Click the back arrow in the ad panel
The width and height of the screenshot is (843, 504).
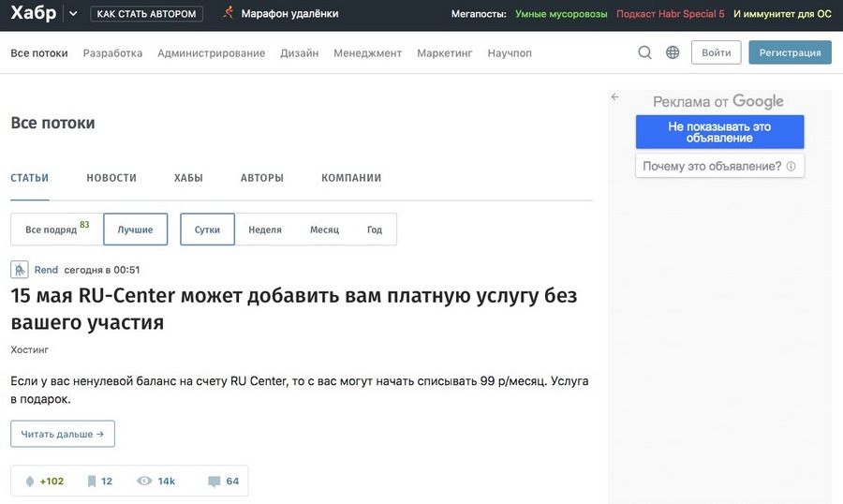point(615,96)
